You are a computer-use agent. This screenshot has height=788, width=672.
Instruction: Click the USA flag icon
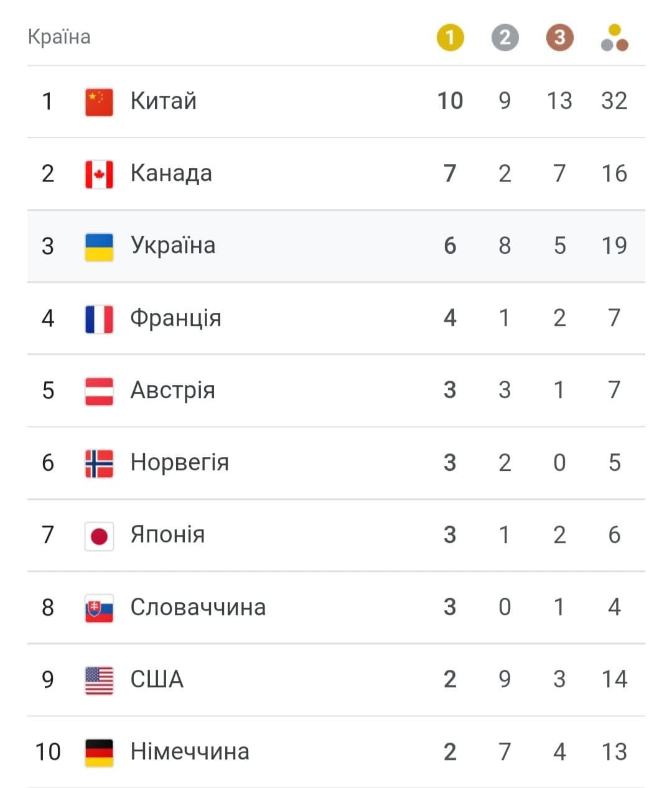99,680
